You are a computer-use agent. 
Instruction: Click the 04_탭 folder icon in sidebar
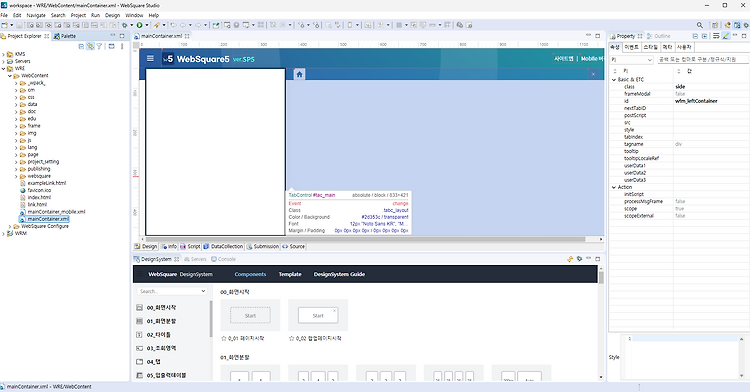click(x=140, y=361)
